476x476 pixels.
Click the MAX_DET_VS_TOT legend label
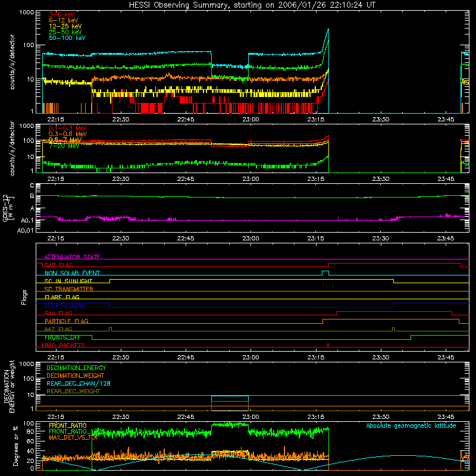click(73, 437)
